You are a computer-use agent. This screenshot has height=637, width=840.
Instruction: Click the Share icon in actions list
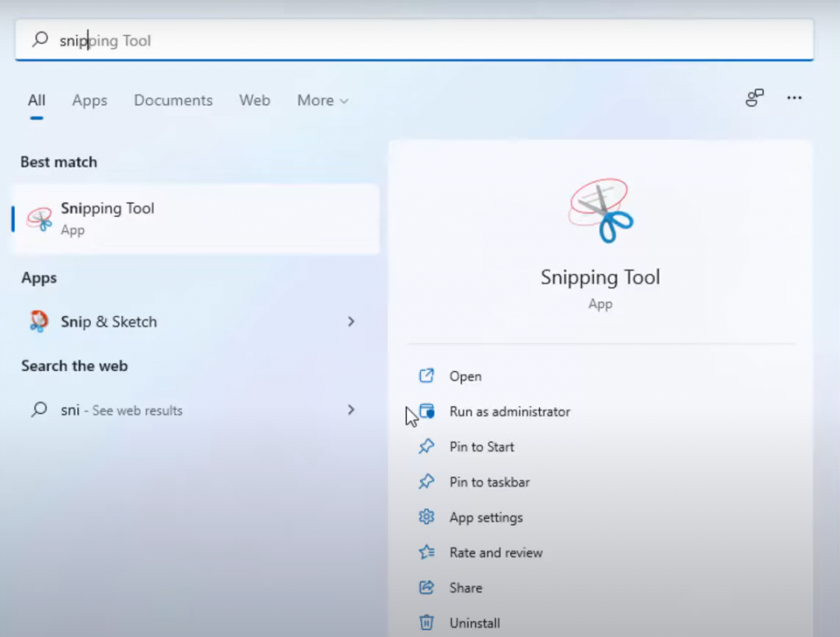(427, 588)
